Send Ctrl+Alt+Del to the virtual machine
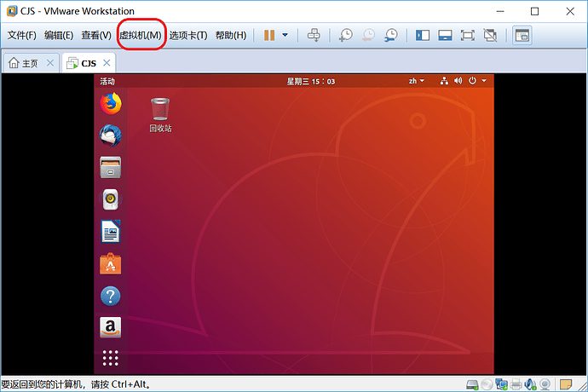The width and height of the screenshot is (588, 392). (x=314, y=35)
